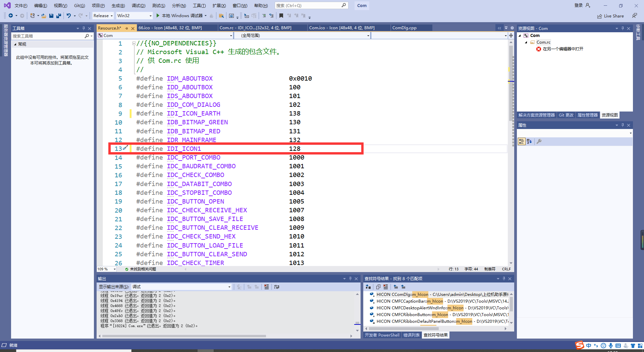The image size is (644, 352).
Task: Click the comment out selected lines icon
Action: point(264,15)
